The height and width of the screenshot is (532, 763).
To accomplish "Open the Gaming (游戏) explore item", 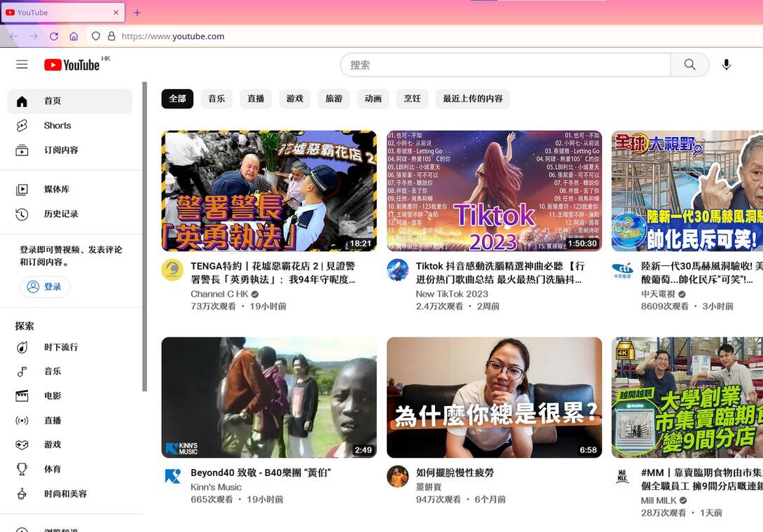I will [52, 444].
